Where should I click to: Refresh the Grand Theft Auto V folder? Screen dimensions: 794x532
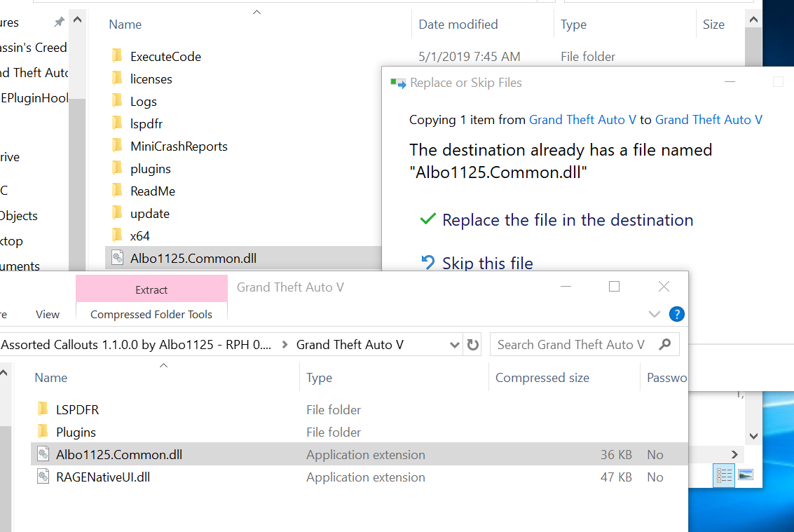coord(473,345)
